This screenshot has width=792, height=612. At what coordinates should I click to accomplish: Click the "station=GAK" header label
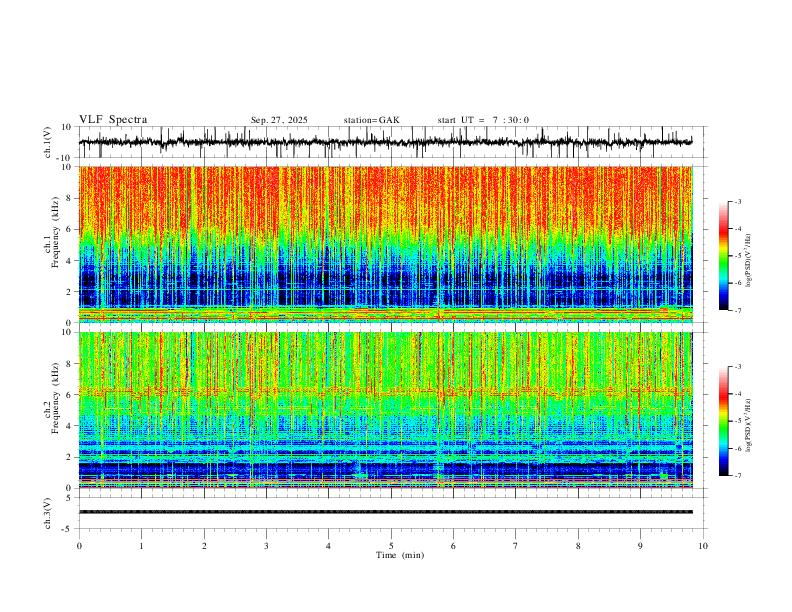click(371, 120)
